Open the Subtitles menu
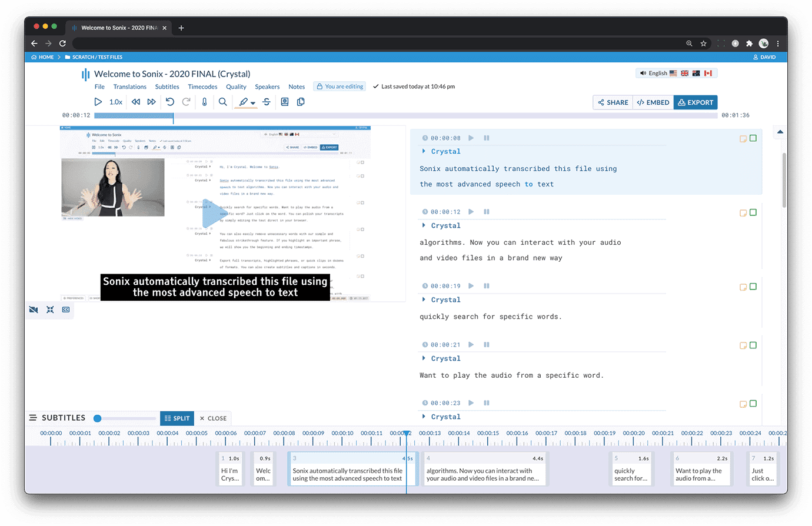The image size is (812, 526). pyautogui.click(x=167, y=86)
